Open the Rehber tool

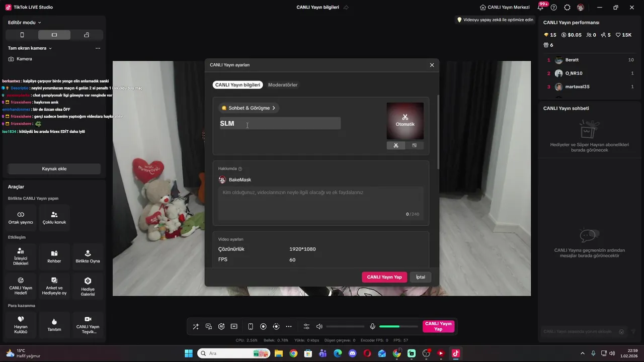tap(54, 257)
